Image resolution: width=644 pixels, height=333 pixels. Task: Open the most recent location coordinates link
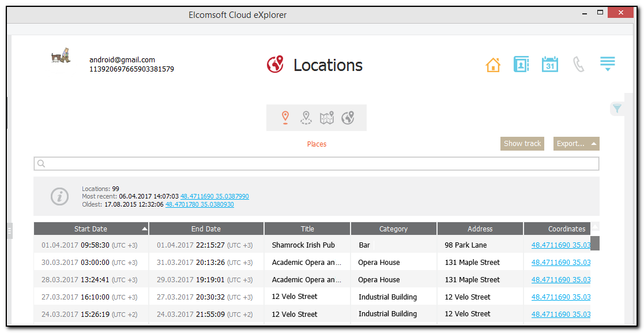click(214, 197)
